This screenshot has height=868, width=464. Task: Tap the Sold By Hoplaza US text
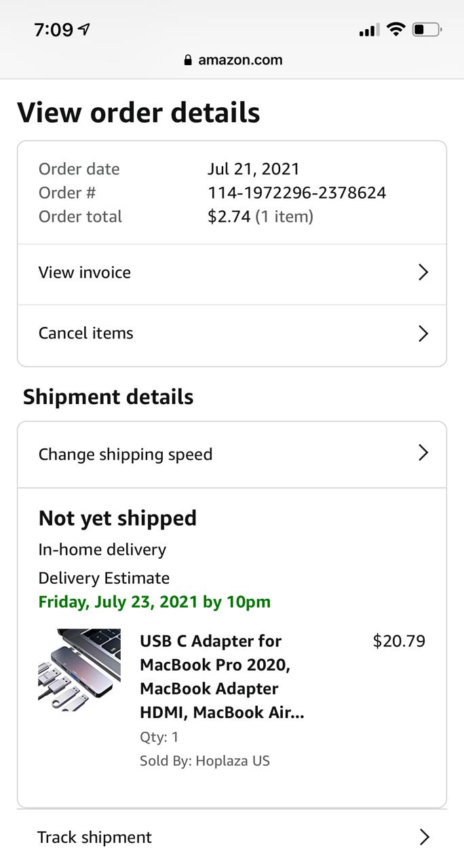point(205,761)
